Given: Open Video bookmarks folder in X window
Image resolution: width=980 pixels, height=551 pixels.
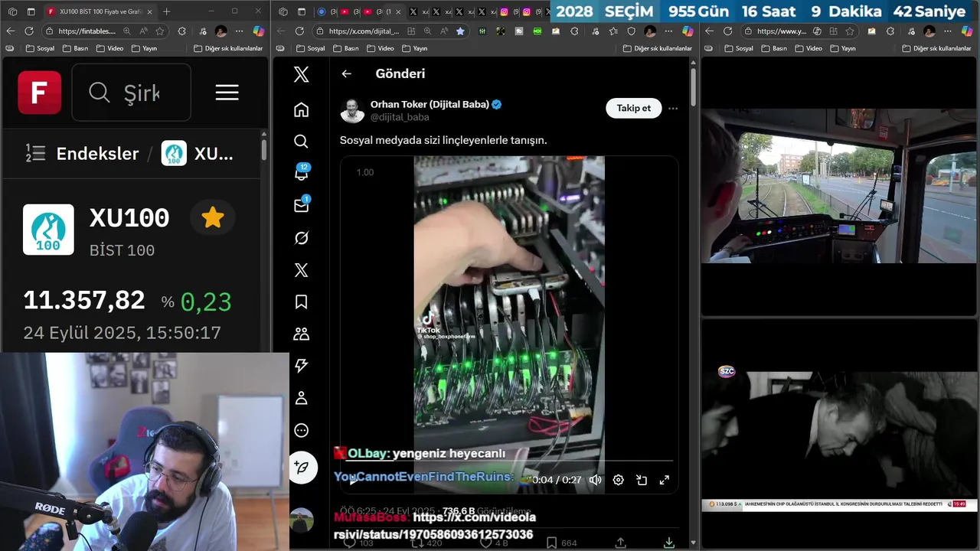Looking at the screenshot, I should pyautogui.click(x=381, y=48).
